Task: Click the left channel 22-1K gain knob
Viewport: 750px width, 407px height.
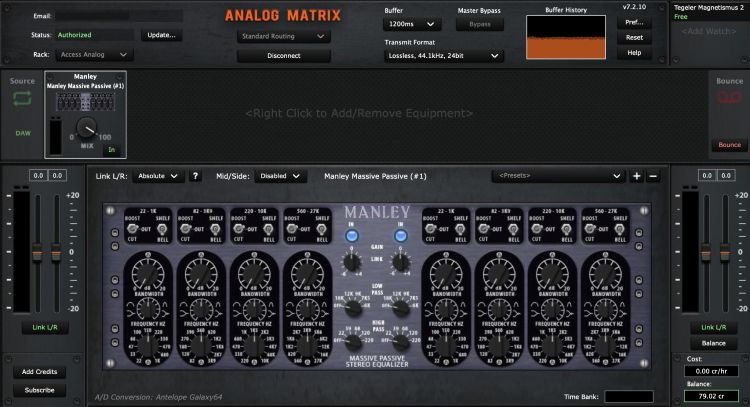Action: pyautogui.click(x=148, y=274)
